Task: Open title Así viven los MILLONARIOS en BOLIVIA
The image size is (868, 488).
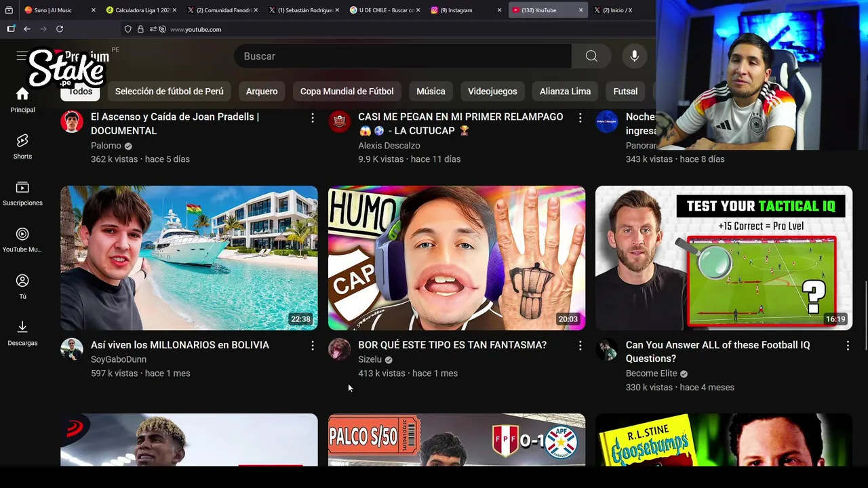Action: click(x=180, y=345)
